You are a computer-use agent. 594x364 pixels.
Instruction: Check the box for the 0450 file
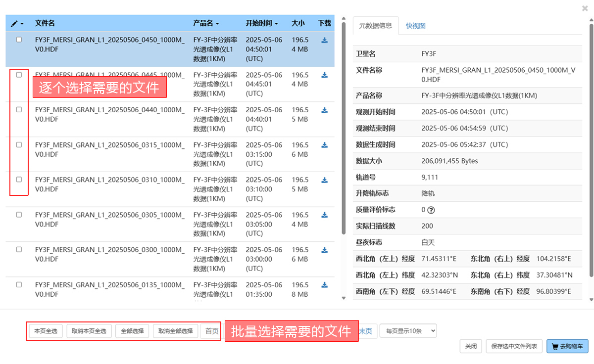click(x=19, y=40)
